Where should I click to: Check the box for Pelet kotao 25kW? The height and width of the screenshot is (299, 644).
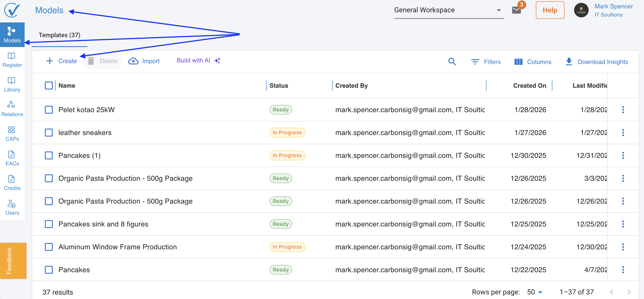click(x=49, y=109)
